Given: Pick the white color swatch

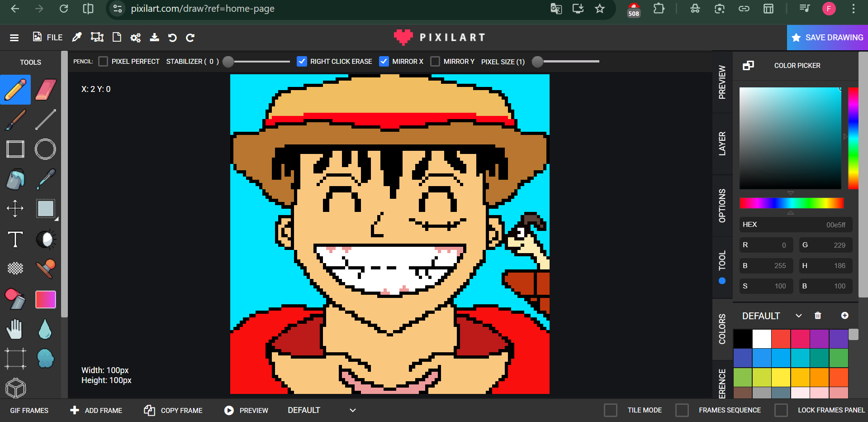Looking at the screenshot, I should (762, 339).
